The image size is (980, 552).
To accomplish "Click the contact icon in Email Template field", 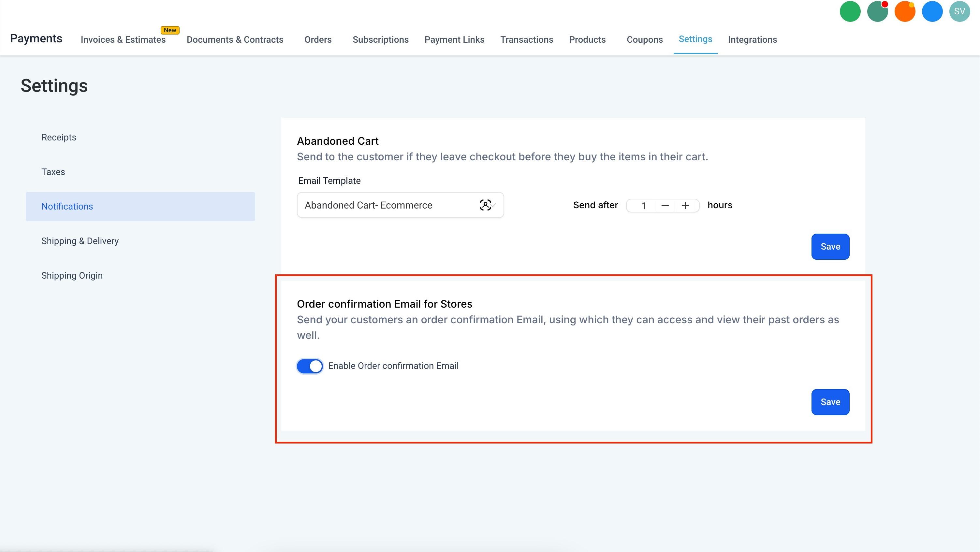I will point(485,205).
